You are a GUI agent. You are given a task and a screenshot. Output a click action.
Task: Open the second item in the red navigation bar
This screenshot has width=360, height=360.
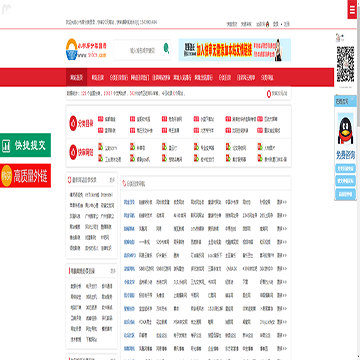98,78
